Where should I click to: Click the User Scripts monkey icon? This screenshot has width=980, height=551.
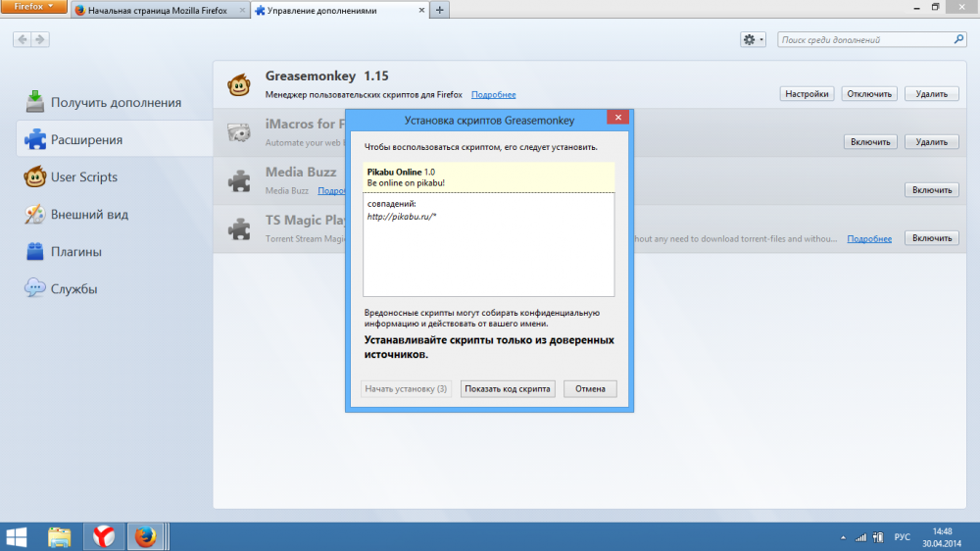coord(35,177)
